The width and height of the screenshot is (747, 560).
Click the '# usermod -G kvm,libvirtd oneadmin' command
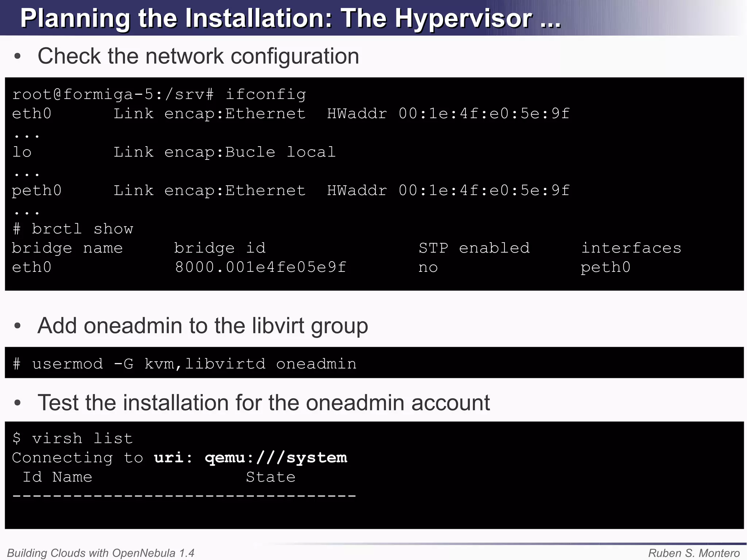[185, 364]
